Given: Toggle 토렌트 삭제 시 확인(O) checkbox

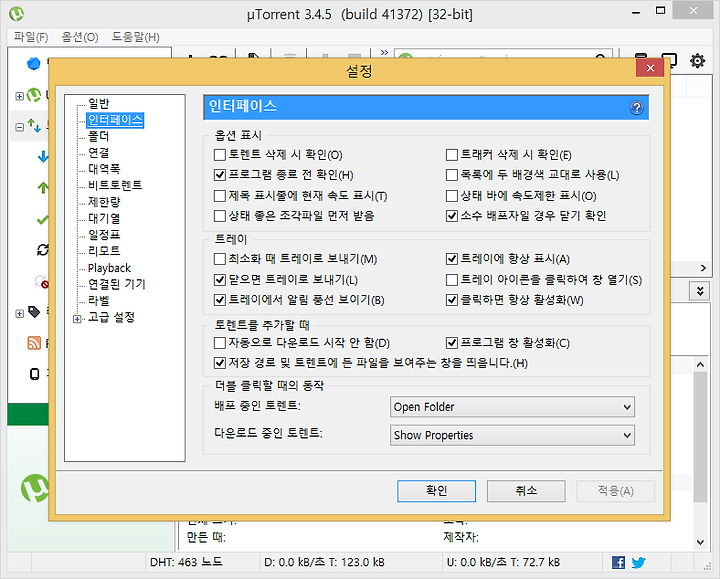Looking at the screenshot, I should pyautogui.click(x=219, y=155).
